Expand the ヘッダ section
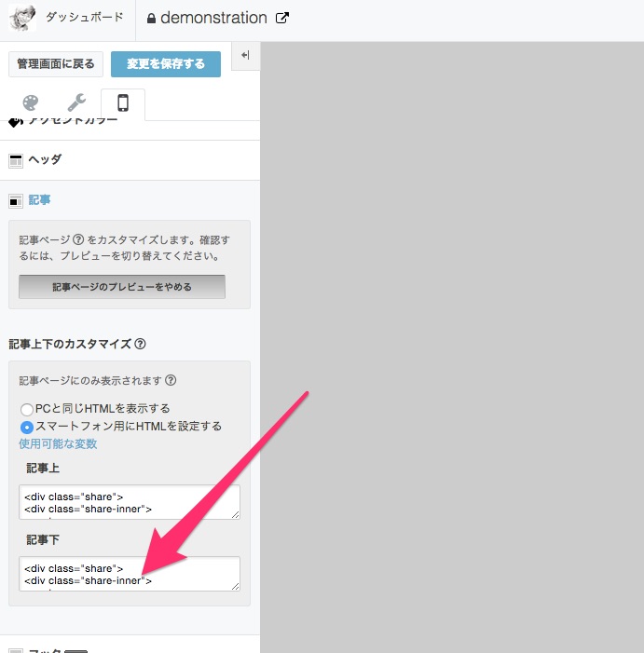 pos(130,160)
